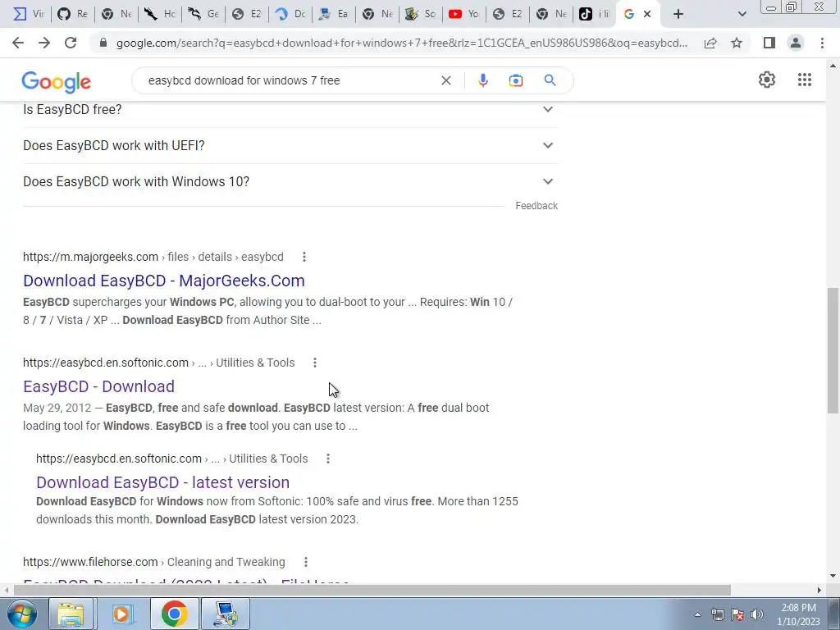Switch to the first "Vir" tab
The width and height of the screenshot is (840, 630).
click(x=29, y=14)
